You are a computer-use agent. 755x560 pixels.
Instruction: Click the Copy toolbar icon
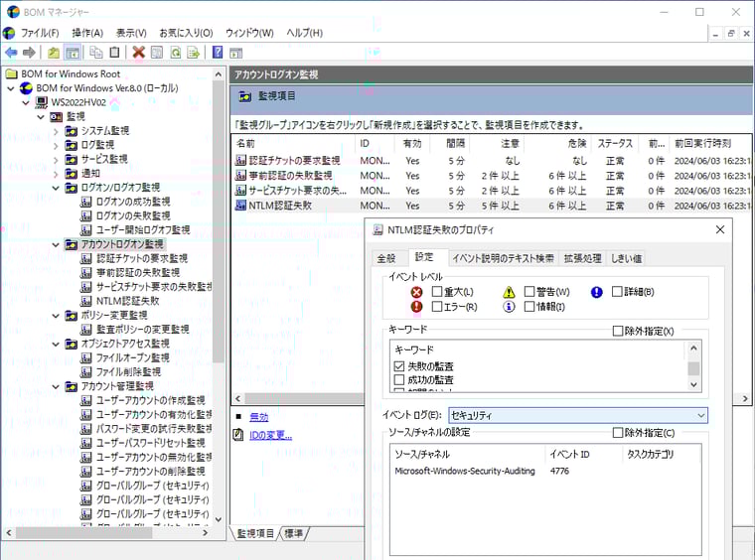pyautogui.click(x=96, y=52)
